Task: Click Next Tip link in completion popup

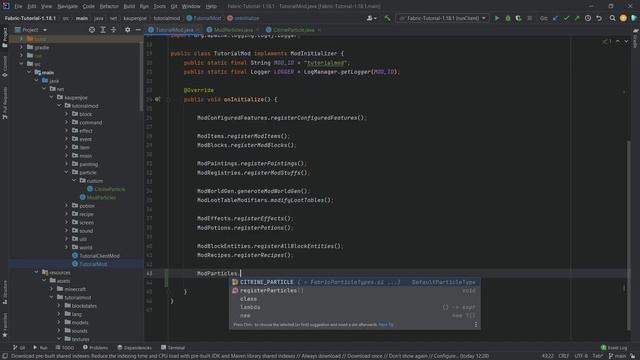Action: click(386, 325)
